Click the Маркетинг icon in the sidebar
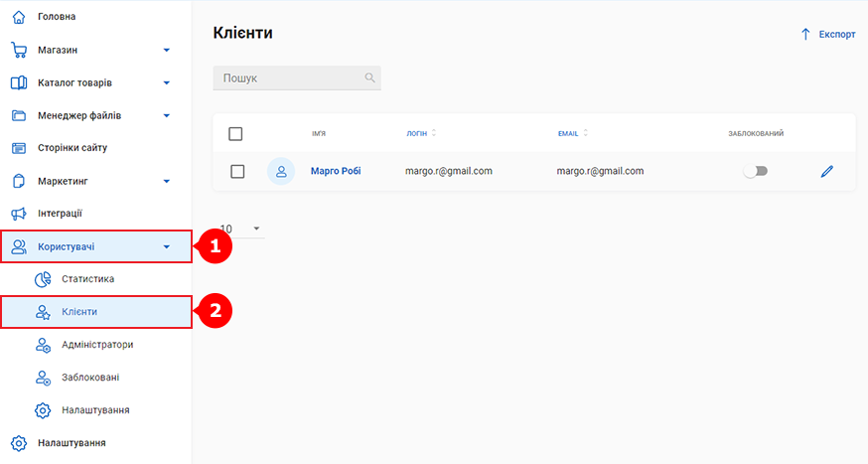868x464 pixels. [18, 181]
